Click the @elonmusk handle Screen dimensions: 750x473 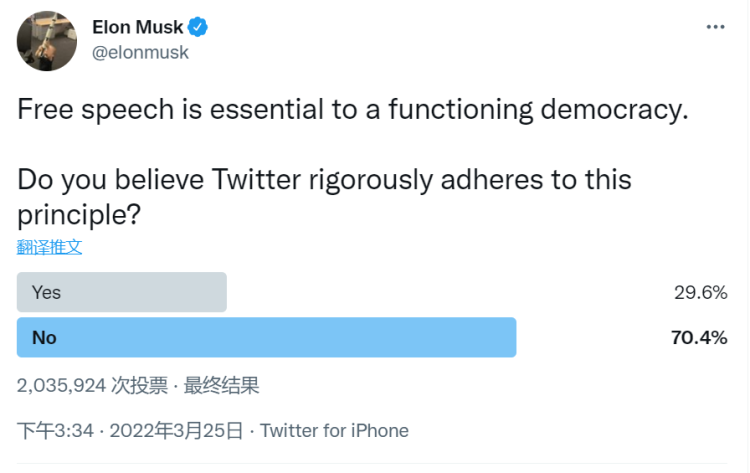140,52
